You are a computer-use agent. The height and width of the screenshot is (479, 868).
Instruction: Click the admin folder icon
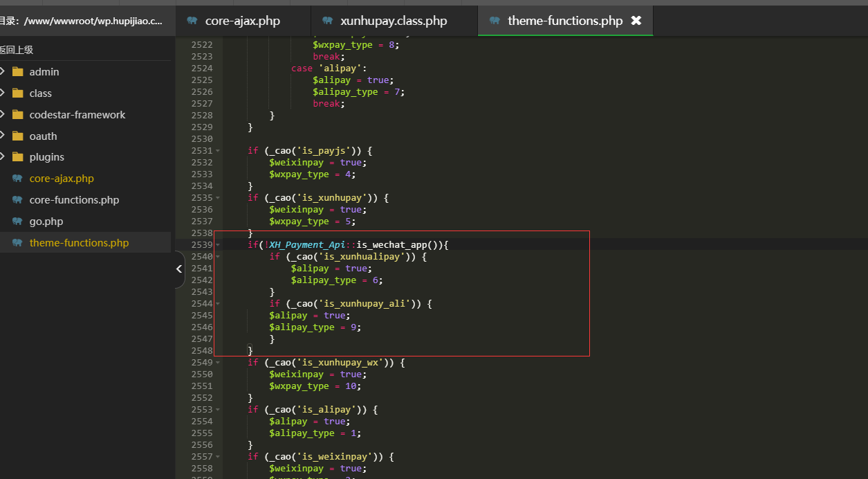[17, 72]
